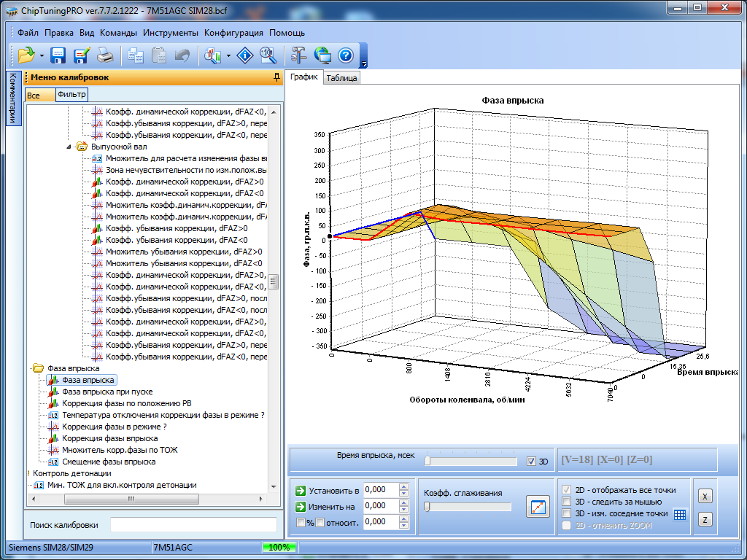The image size is (747, 560).
Task: Save the file with floppy disk icon
Action: [x=58, y=55]
